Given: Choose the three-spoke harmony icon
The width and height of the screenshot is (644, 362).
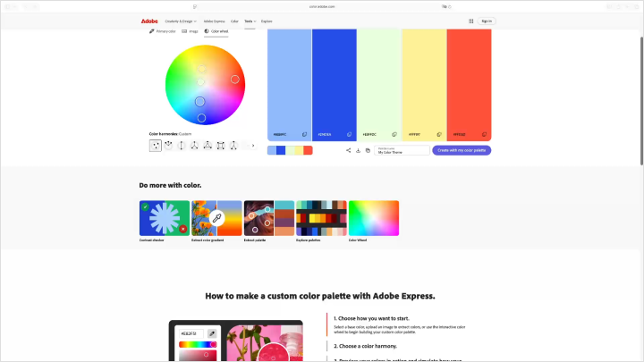Looking at the screenshot, I should pyautogui.click(x=194, y=146).
